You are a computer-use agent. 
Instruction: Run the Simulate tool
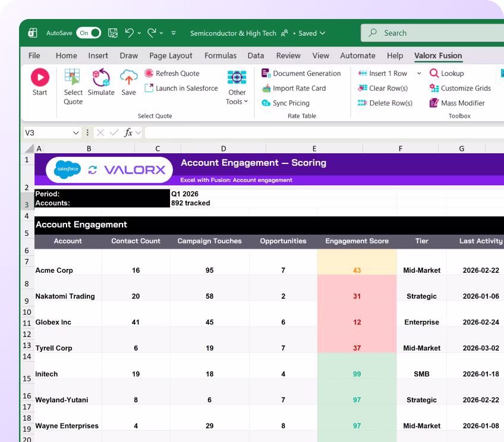(101, 82)
